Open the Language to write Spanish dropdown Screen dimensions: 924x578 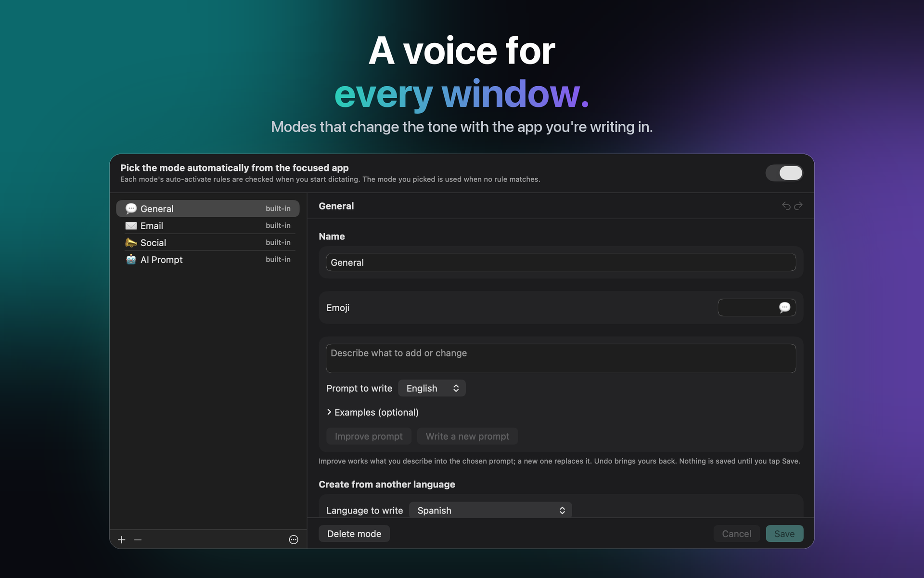point(490,510)
